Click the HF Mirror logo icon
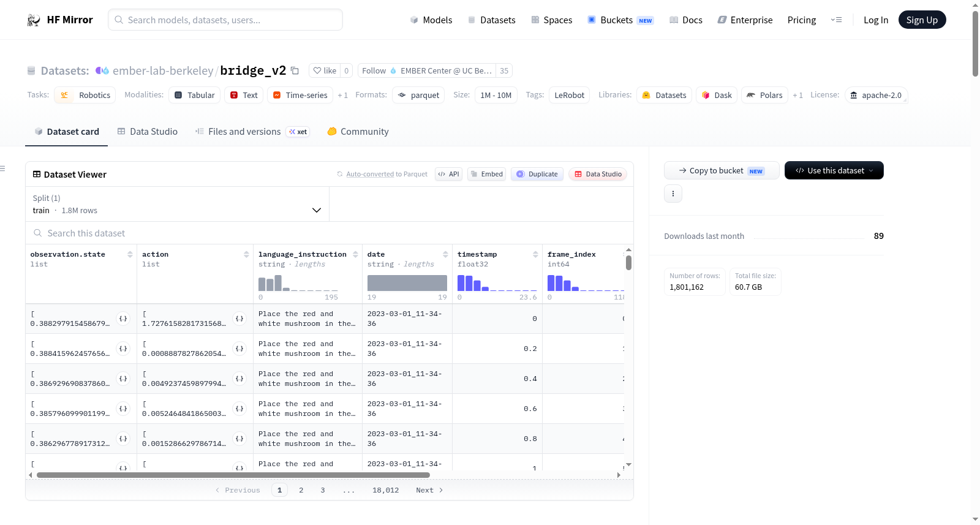980x525 pixels. pyautogui.click(x=34, y=20)
